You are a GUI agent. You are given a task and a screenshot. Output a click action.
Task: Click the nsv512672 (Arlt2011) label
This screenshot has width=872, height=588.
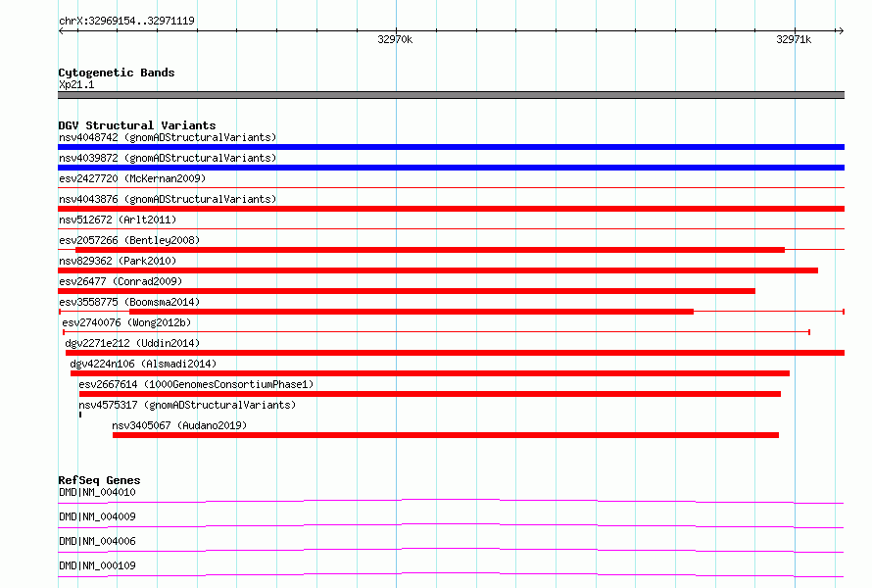click(x=118, y=220)
